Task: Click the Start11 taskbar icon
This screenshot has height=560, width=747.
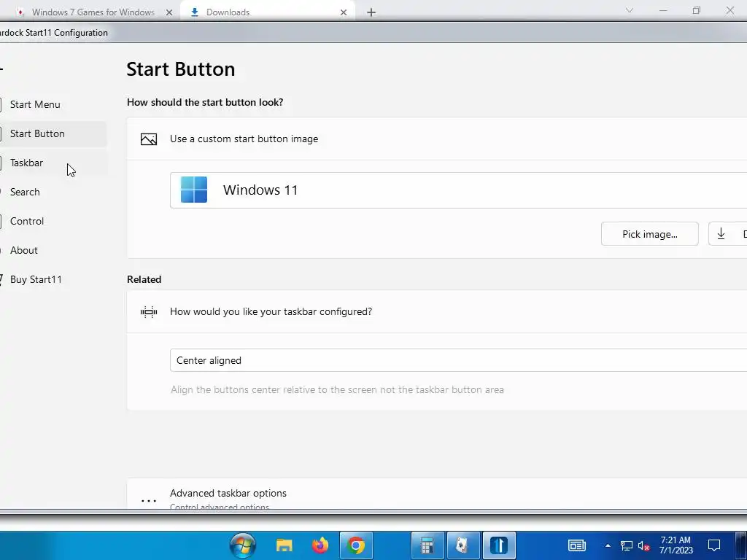Action: coord(499,545)
